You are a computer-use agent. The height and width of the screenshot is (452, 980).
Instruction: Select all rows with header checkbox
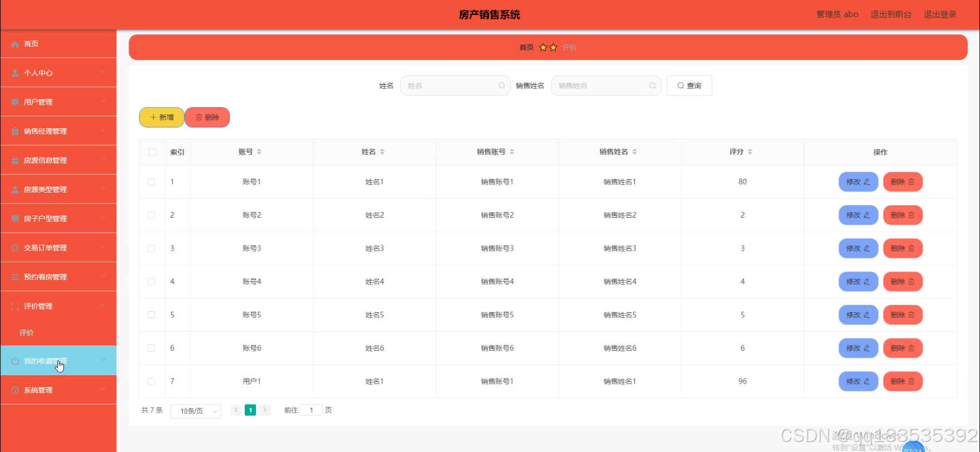pyautogui.click(x=152, y=152)
